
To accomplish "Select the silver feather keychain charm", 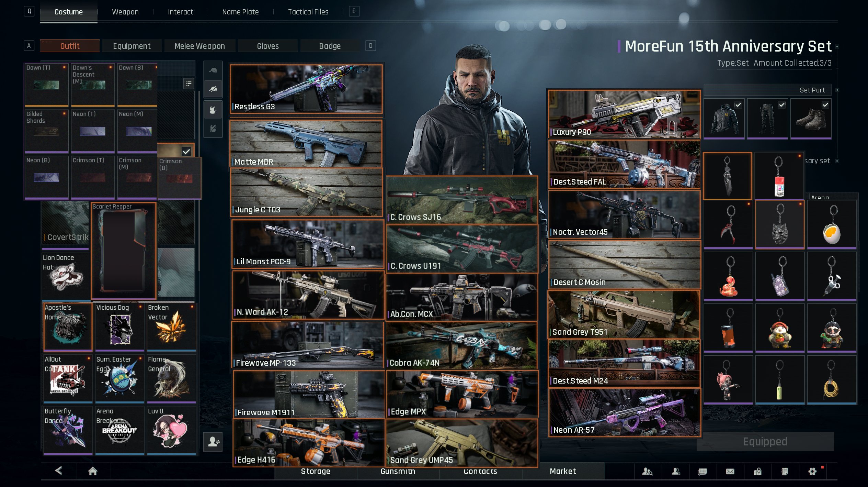I will click(727, 176).
